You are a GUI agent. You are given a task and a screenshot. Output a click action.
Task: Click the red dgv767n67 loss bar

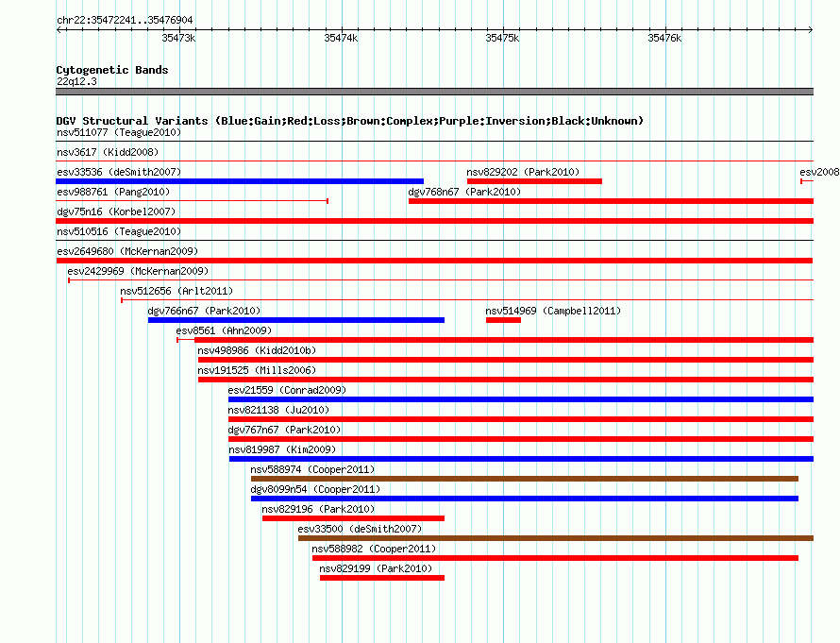tap(521, 439)
